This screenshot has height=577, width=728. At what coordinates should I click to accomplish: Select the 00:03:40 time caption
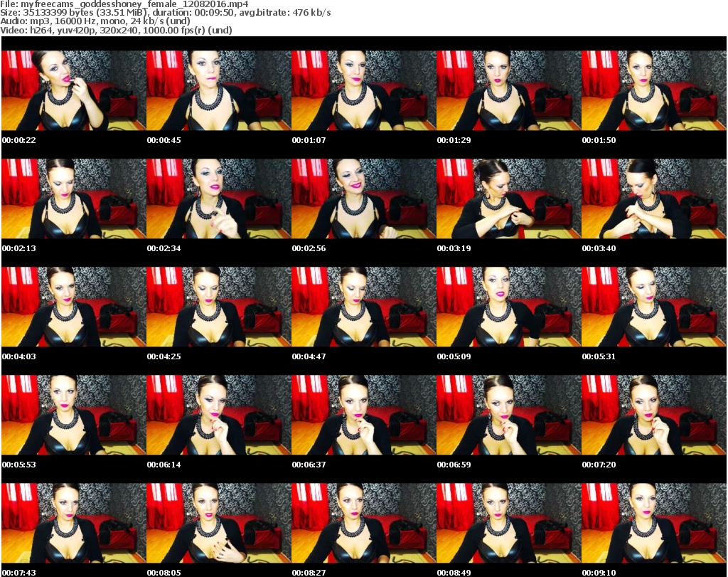click(x=599, y=248)
